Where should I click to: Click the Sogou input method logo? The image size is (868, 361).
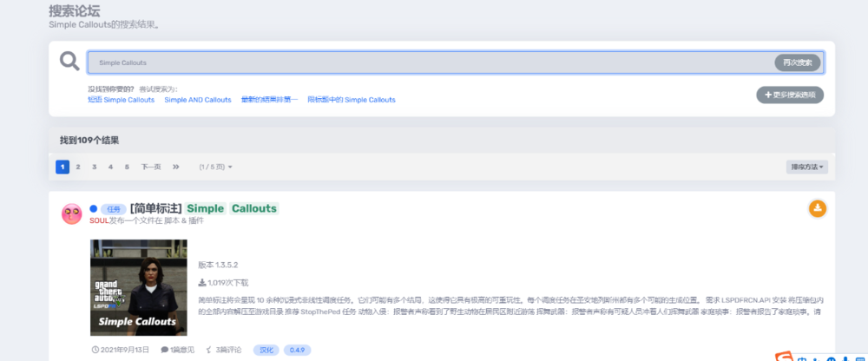pos(785,357)
